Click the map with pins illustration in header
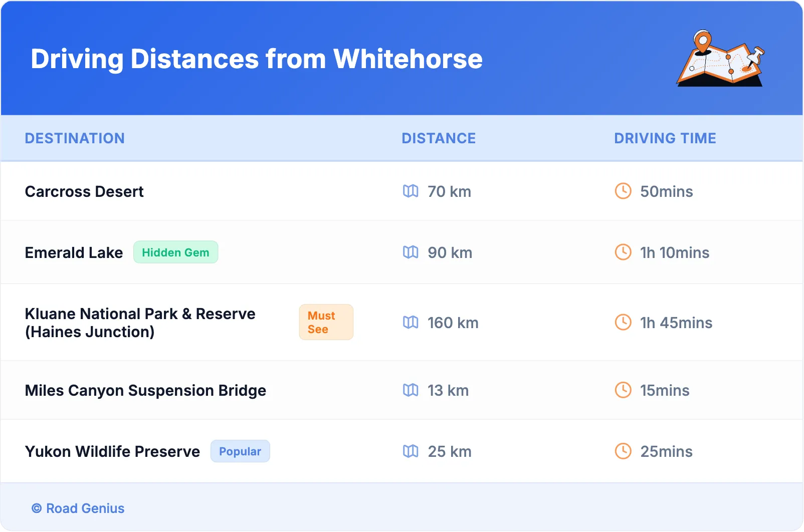 pyautogui.click(x=721, y=58)
